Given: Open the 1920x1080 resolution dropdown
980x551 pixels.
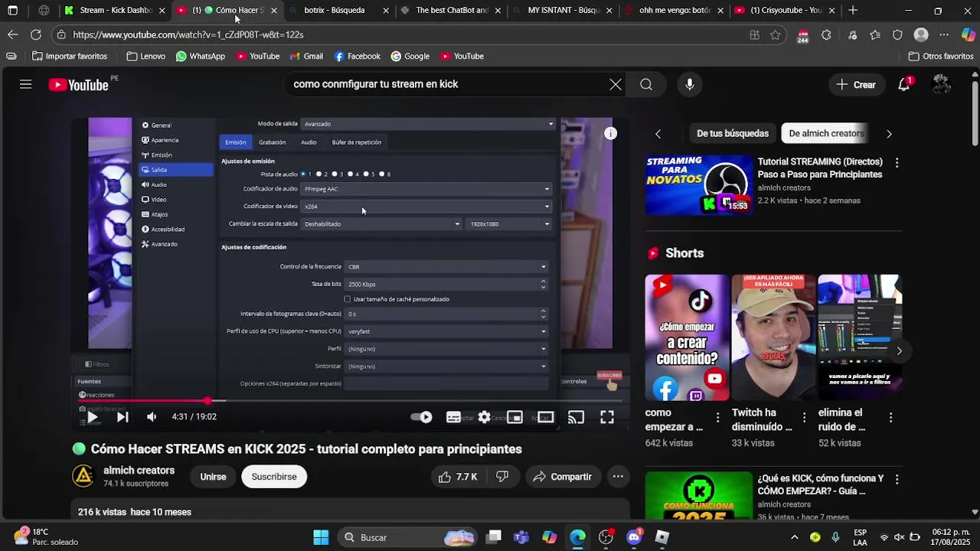Looking at the screenshot, I should click(x=510, y=224).
